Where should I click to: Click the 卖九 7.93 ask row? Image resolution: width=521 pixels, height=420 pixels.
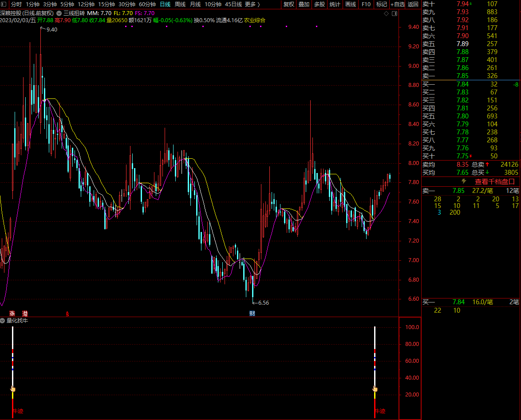click(470, 12)
